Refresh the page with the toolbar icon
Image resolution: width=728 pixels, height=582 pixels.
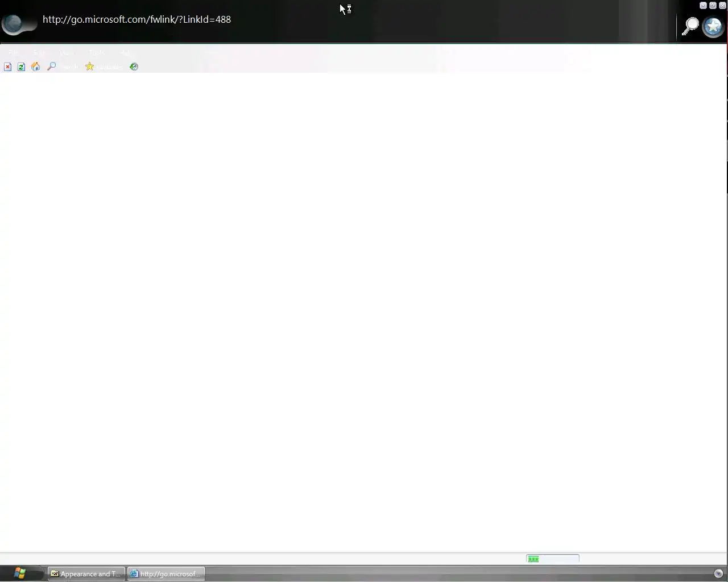[x=21, y=67]
